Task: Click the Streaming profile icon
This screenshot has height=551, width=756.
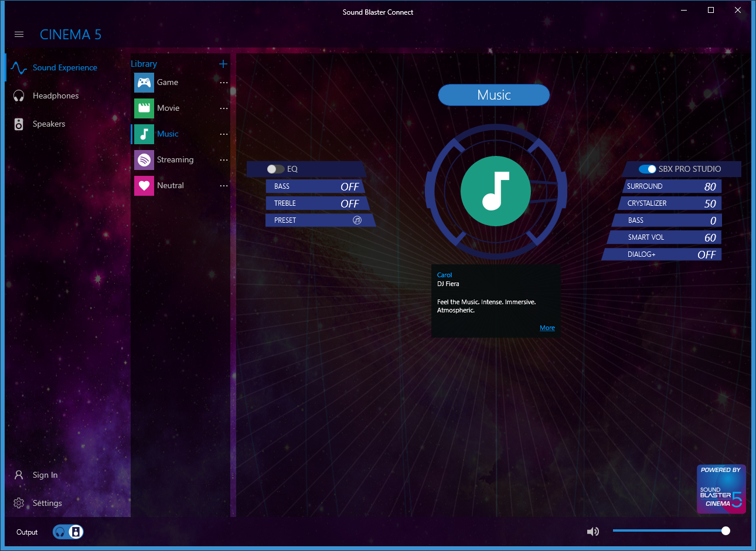Action: pyautogui.click(x=144, y=160)
